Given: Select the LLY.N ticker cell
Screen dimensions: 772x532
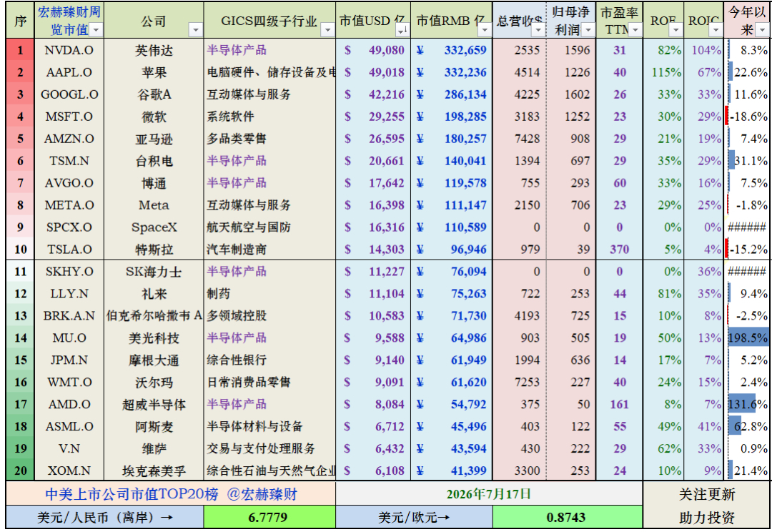Looking at the screenshot, I should (x=69, y=294).
